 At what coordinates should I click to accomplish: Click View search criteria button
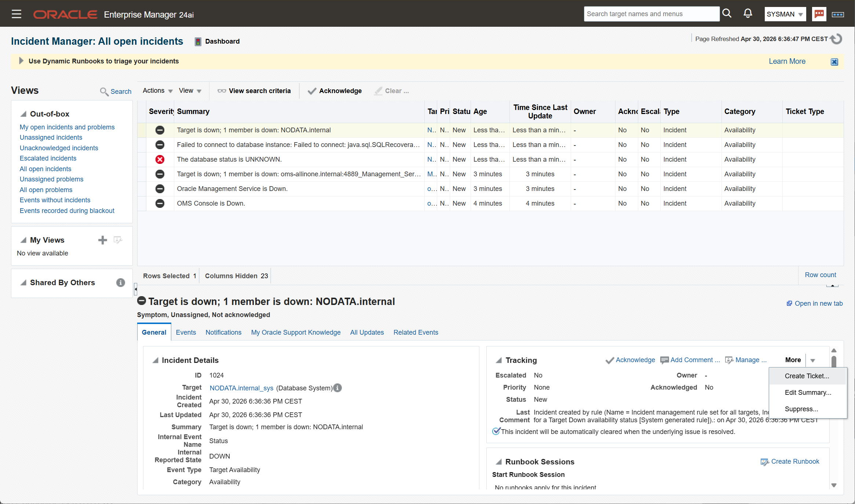click(x=254, y=91)
